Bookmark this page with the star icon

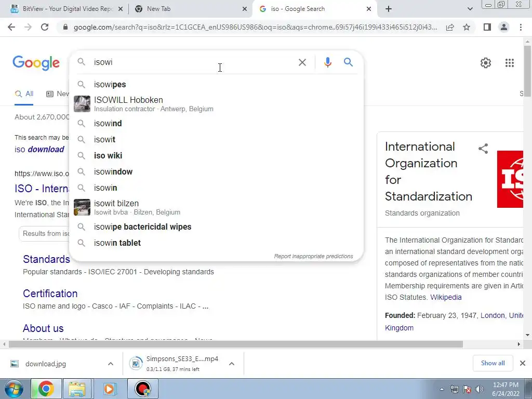click(467, 27)
